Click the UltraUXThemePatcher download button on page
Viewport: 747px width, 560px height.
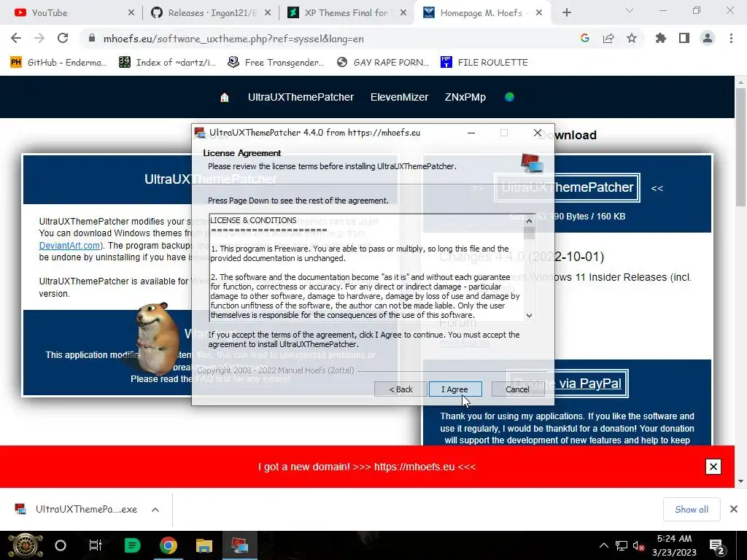tap(567, 187)
